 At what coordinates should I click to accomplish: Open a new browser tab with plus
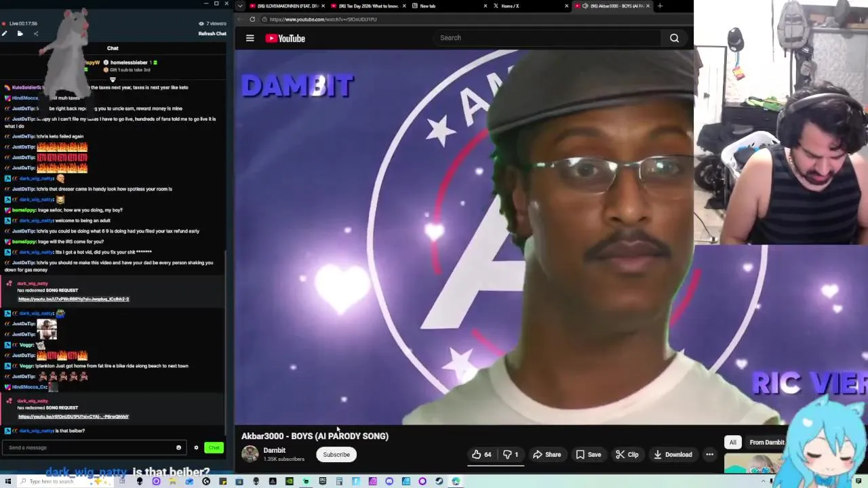coord(660,6)
